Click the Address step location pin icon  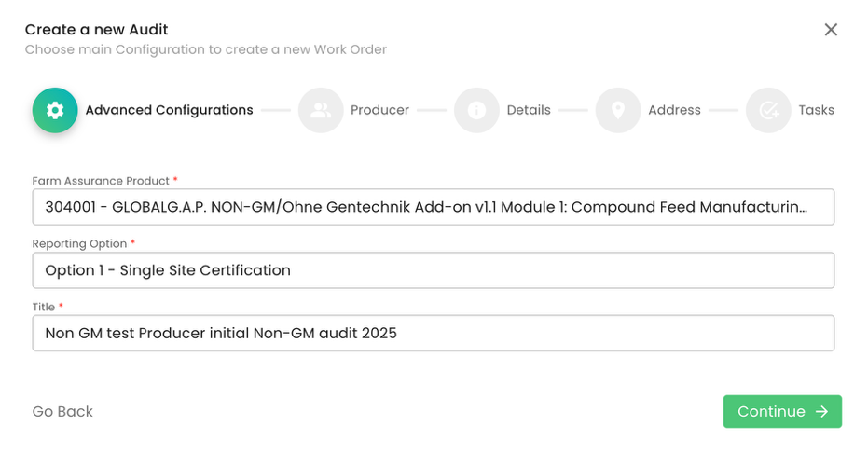click(x=618, y=110)
